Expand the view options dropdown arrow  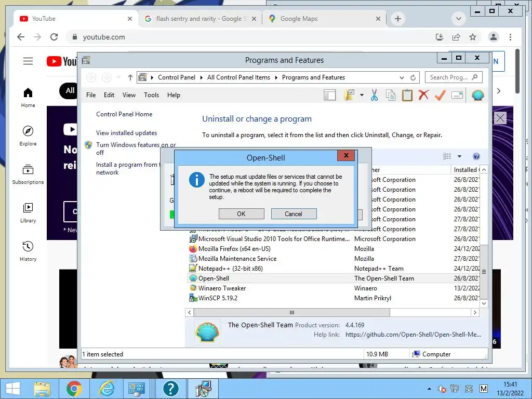tap(459, 156)
